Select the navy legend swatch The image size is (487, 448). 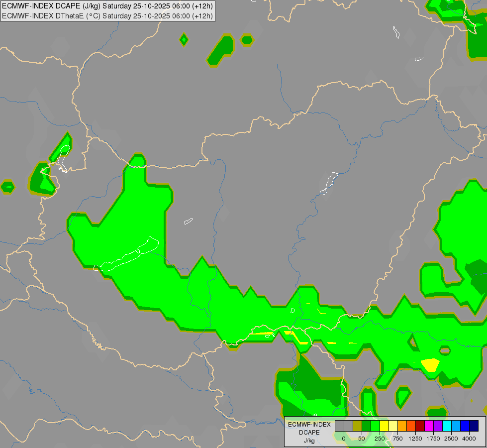(x=474, y=426)
